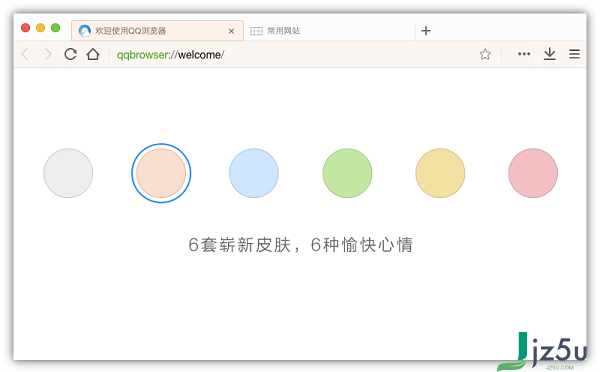Viewport: 600px width, 372px height.
Task: Click the red window close button
Action: pos(26,28)
